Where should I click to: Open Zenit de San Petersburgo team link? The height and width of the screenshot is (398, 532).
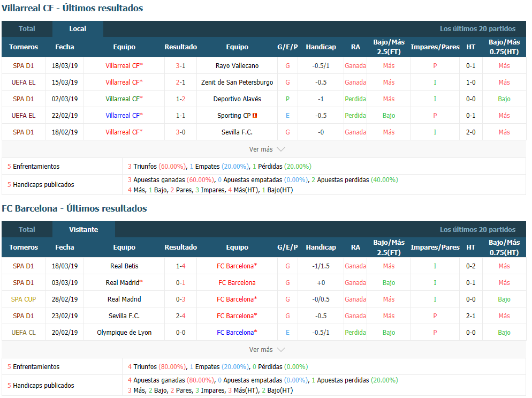click(237, 82)
